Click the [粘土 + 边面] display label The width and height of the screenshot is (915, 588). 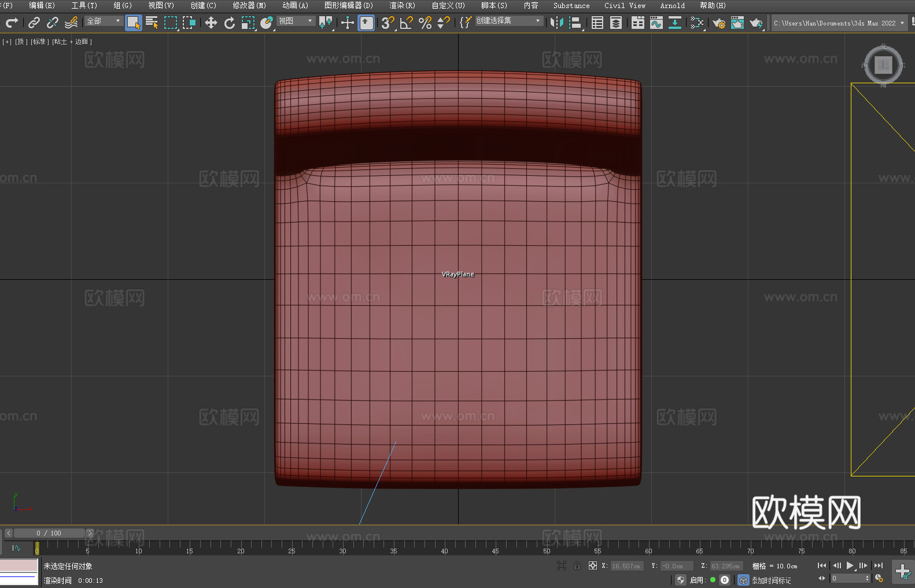pyautogui.click(x=72, y=42)
